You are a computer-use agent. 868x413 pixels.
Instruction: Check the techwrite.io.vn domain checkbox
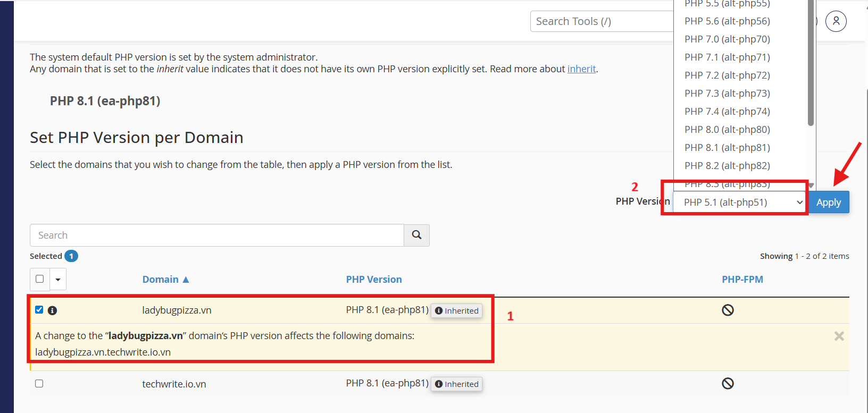click(39, 383)
